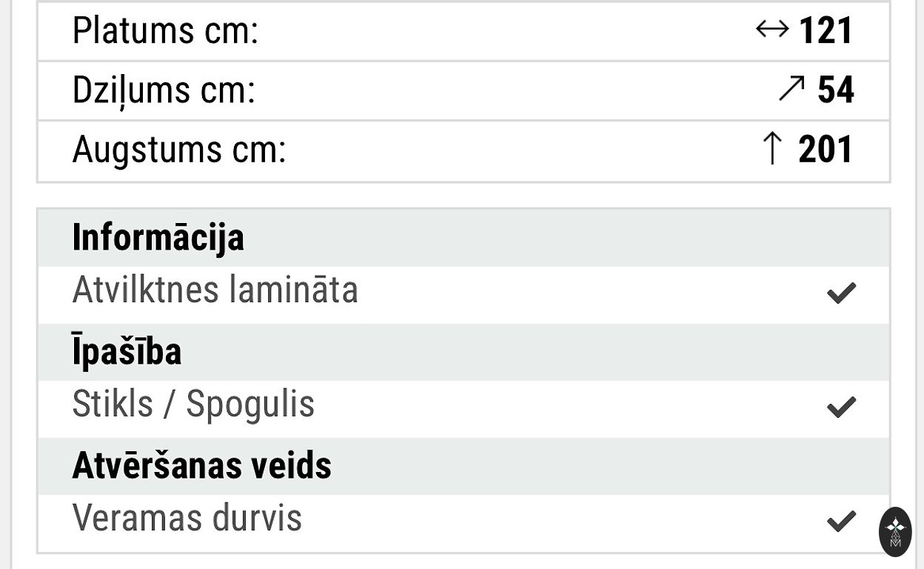Click the width value 121
924x569 pixels.
(x=826, y=31)
